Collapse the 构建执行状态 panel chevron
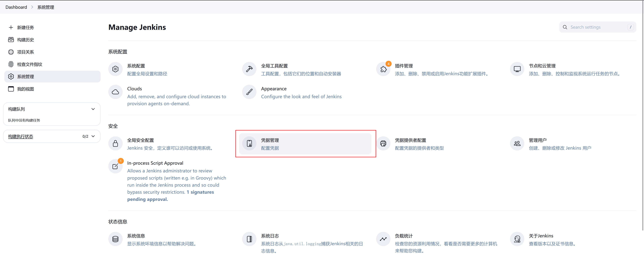The image size is (644, 262). (93, 136)
